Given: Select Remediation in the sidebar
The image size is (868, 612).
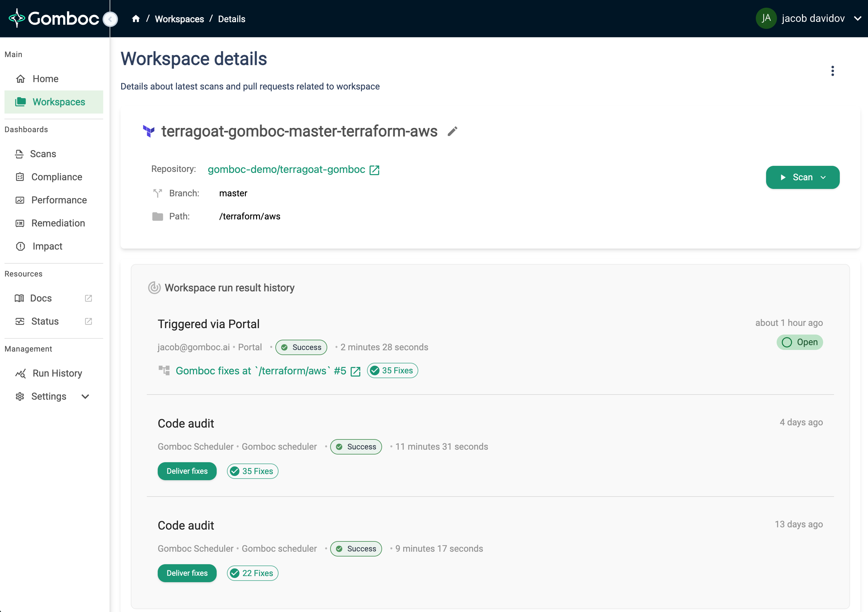Looking at the screenshot, I should point(58,223).
